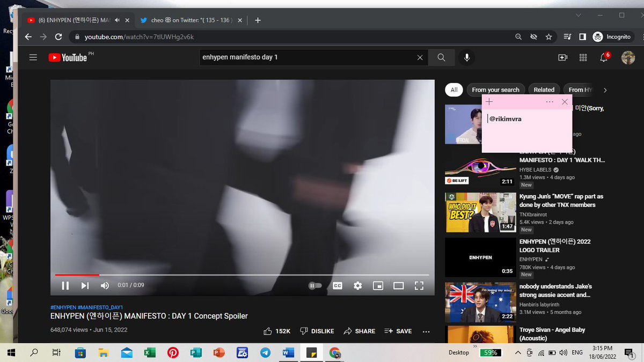644x362 pixels.
Task: Start voice search with the microphone
Action: (467, 57)
